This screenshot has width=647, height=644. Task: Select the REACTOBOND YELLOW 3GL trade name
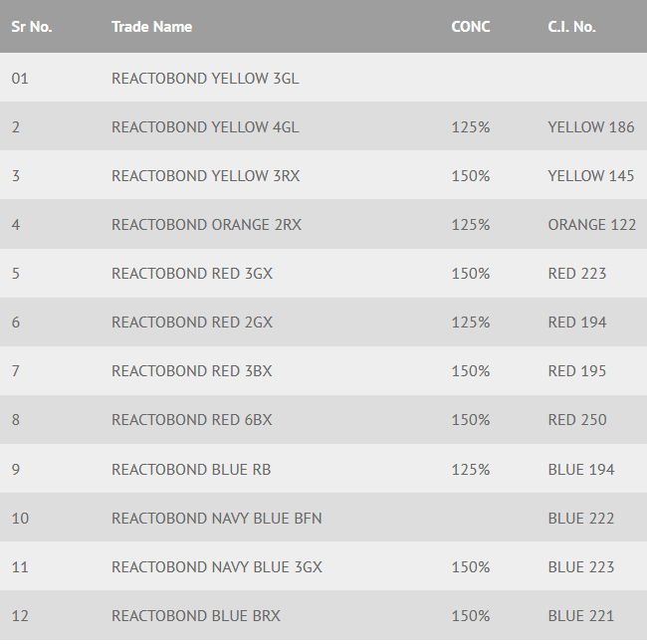point(205,79)
